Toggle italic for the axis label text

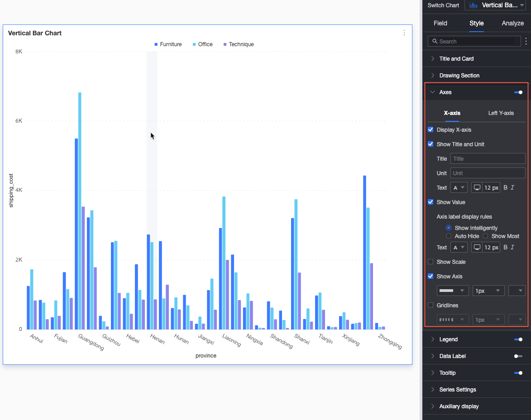512,247
